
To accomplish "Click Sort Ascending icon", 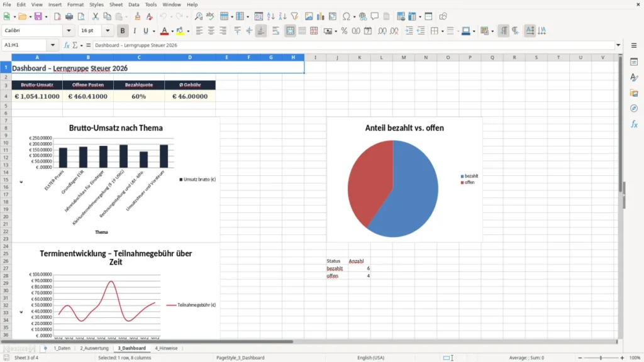I will 270,16.
